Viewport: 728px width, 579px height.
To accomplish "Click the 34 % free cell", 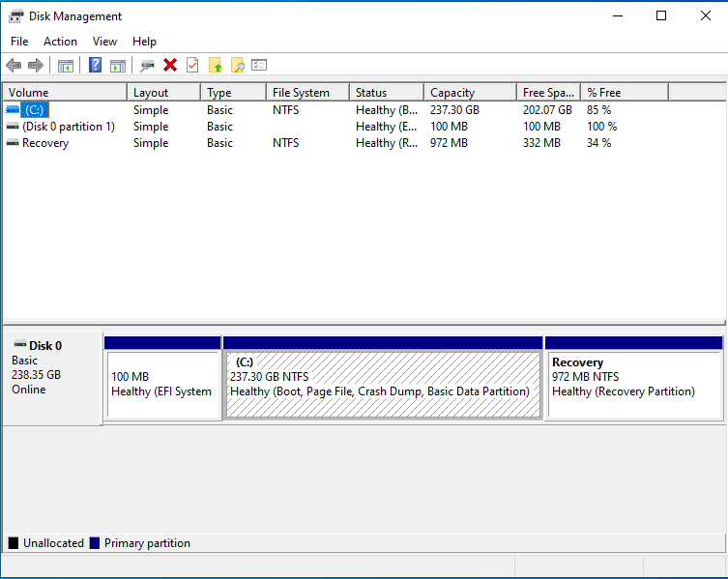I will (598, 143).
